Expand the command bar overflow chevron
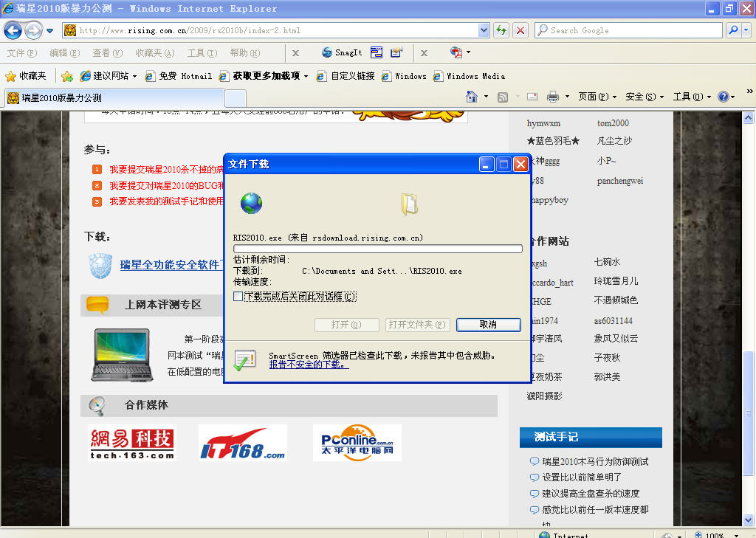The width and height of the screenshot is (756, 538). click(x=749, y=91)
